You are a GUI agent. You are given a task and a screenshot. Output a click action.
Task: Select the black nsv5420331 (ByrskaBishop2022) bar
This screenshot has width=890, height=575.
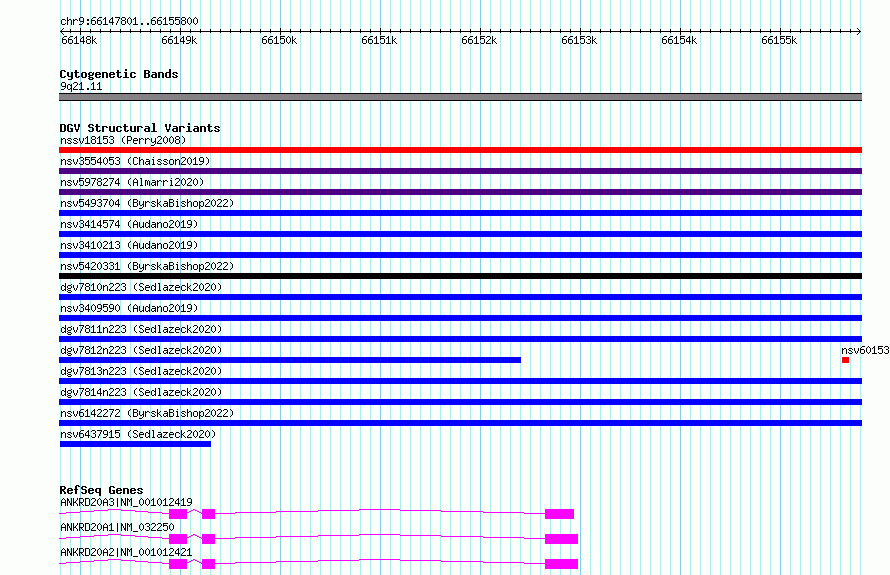point(460,276)
